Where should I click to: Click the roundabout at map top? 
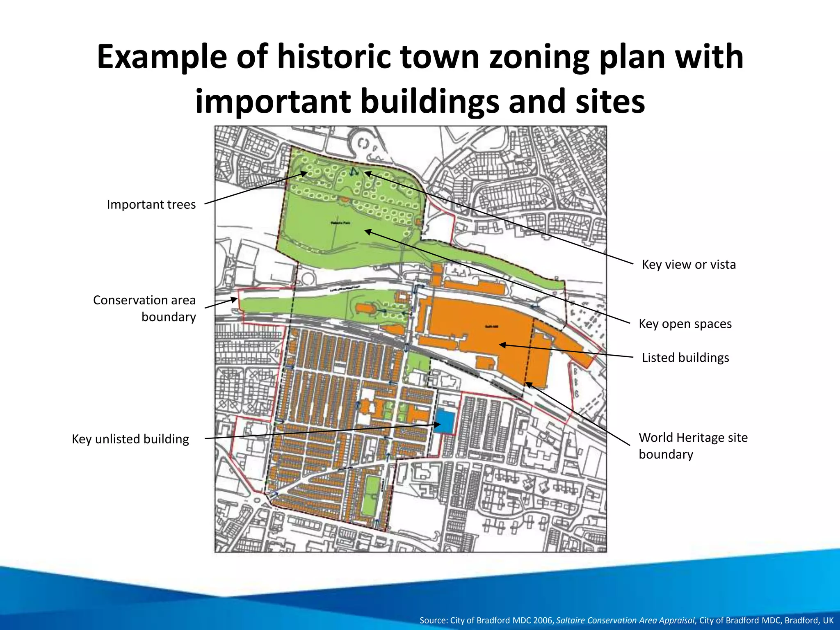click(363, 143)
